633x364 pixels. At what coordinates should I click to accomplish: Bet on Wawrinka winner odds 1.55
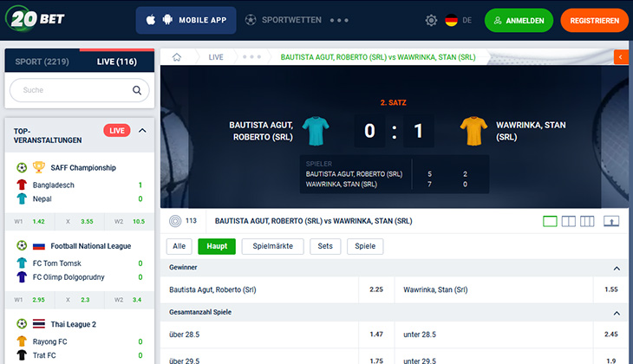point(610,289)
